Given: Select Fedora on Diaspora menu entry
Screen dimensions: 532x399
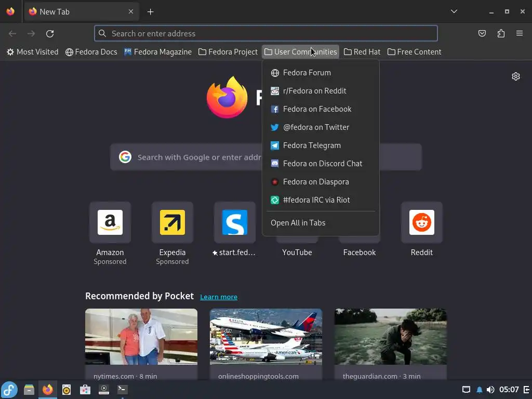Looking at the screenshot, I should (x=321, y=181).
